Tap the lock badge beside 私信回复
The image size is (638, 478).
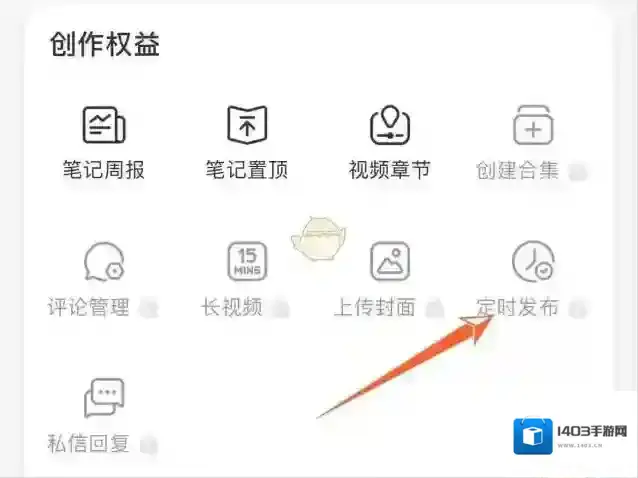[149, 445]
